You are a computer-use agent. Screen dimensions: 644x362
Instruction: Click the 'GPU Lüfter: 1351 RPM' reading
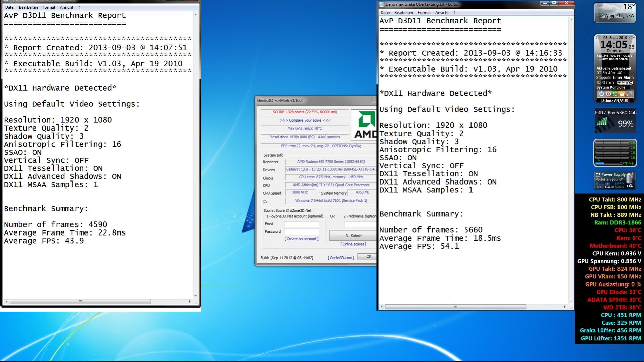click(611, 338)
